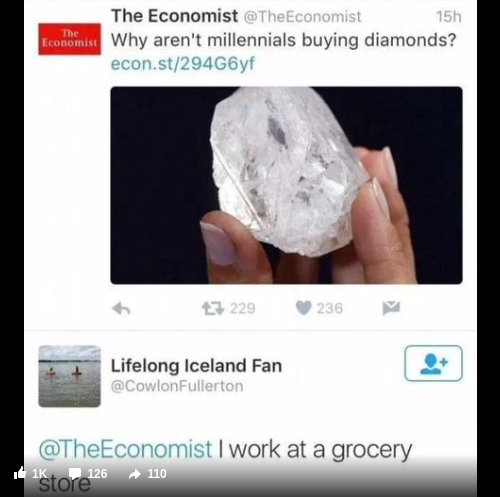Like the tweet via heart icon
Viewport: 500px width, 497px height.
pyautogui.click(x=303, y=308)
